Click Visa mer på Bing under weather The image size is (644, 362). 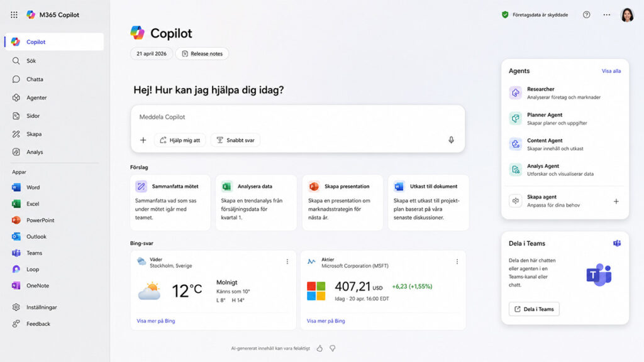pyautogui.click(x=156, y=321)
